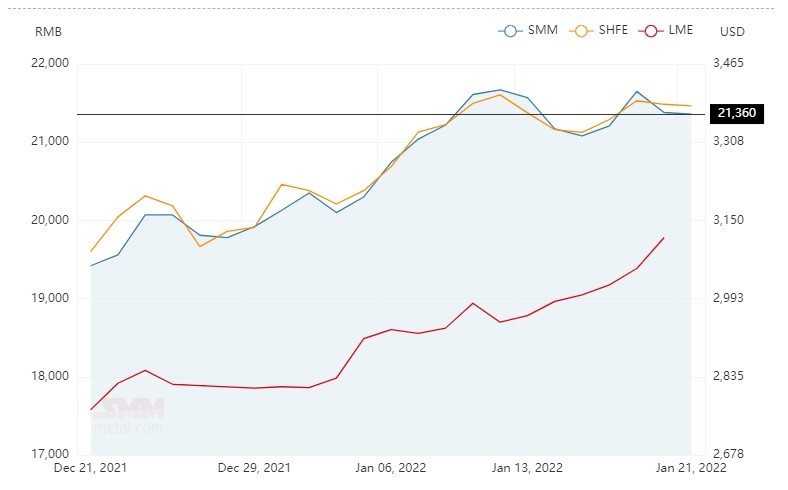Toggle the SHFE series legend
This screenshot has height=490, width=788.
(x=599, y=30)
